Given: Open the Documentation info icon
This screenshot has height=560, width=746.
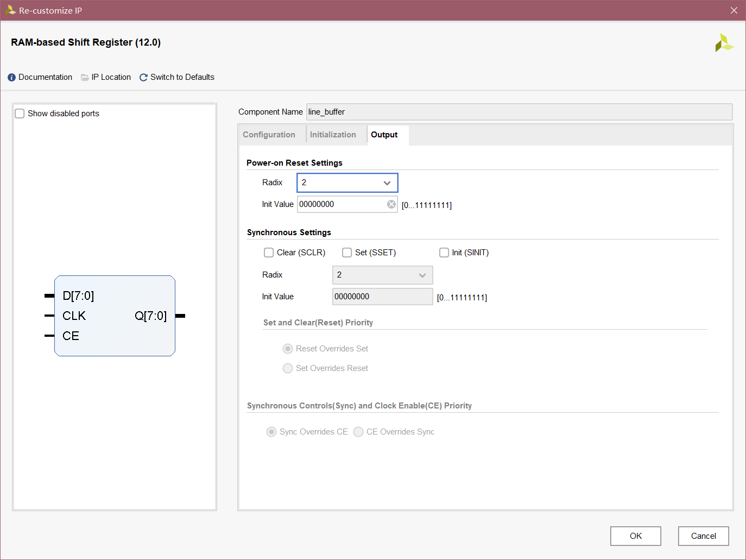Looking at the screenshot, I should coord(11,78).
